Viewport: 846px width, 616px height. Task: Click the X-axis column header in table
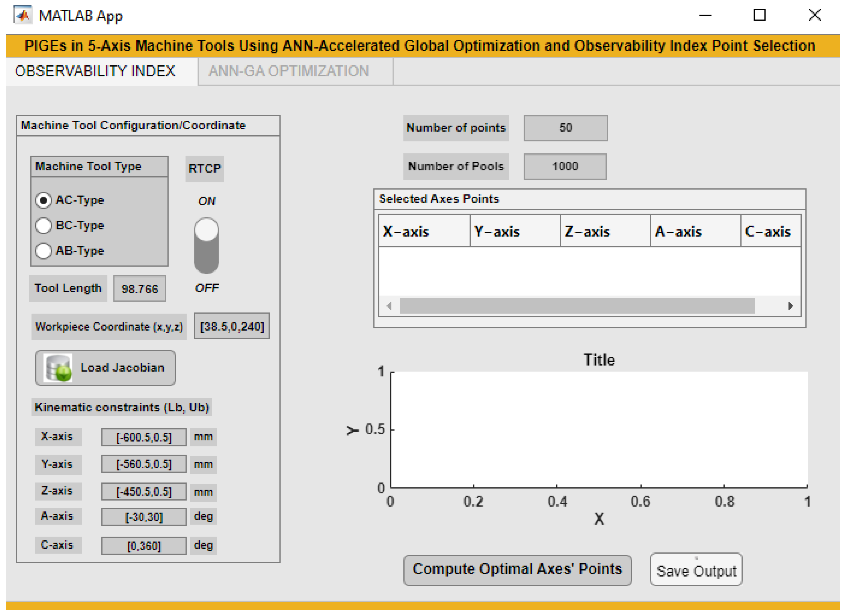pyautogui.click(x=424, y=231)
